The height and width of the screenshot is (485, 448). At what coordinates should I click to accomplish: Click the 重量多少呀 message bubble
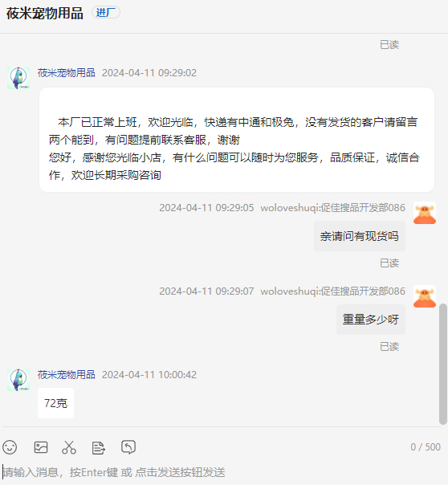371,320
